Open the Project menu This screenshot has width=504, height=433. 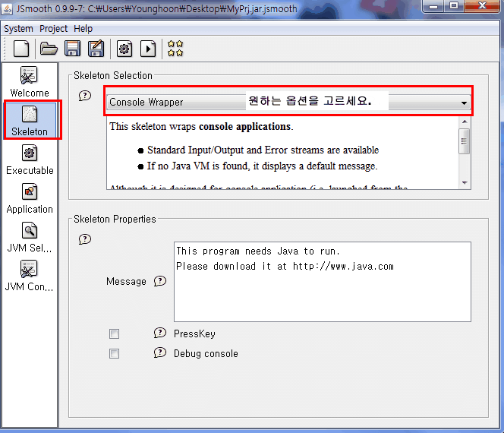click(53, 29)
